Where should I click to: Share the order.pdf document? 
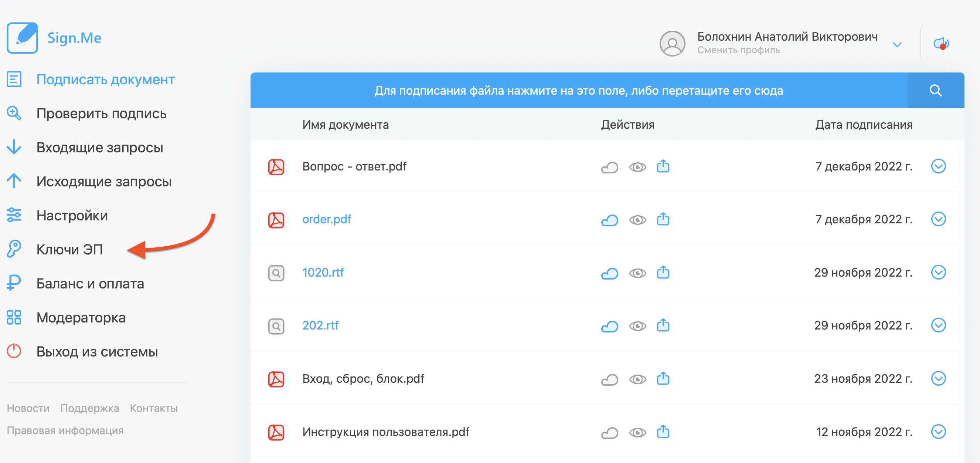pos(663,219)
